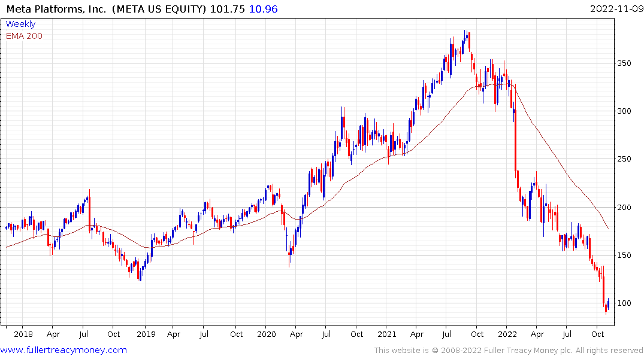Click the chart title 'Meta Platforms, Inc.'
Viewport: 644px width, 359px height.
click(56, 9)
